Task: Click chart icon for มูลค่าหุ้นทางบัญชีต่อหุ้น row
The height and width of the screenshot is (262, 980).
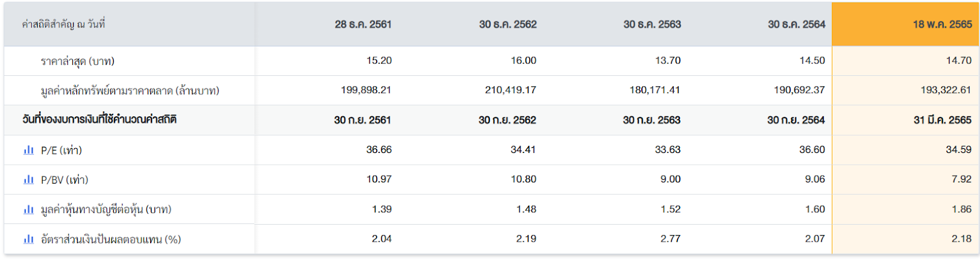Action: pos(28,209)
